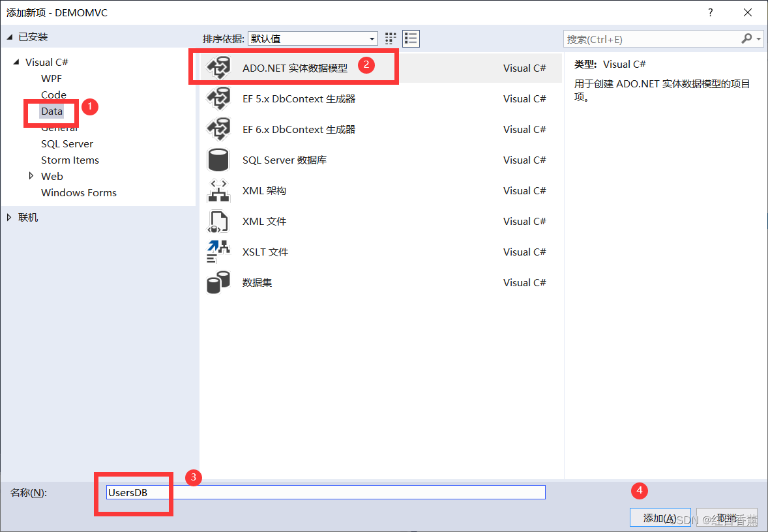Select the XSLT file icon
The width and height of the screenshot is (768, 532).
218,252
